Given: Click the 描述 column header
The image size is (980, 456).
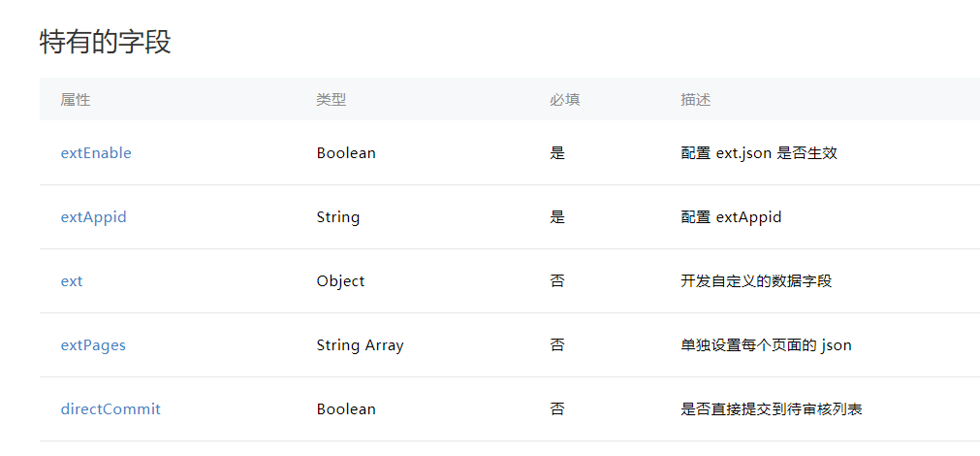Looking at the screenshot, I should [x=696, y=100].
